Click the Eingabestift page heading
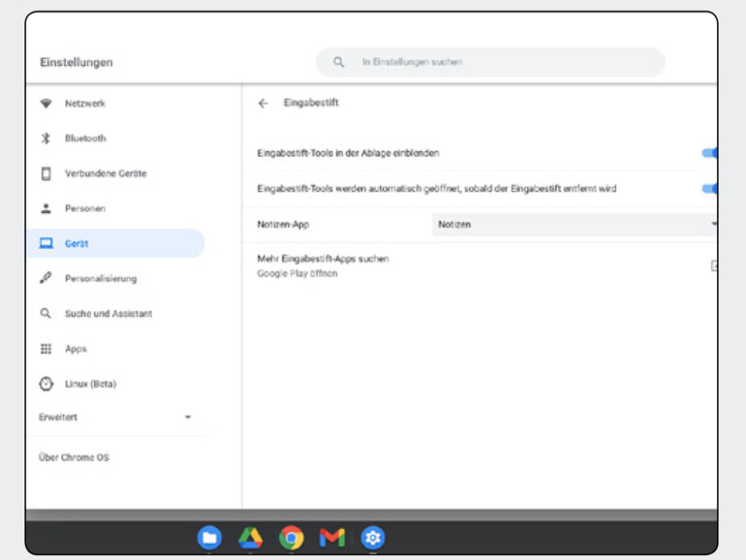The height and width of the screenshot is (560, 746). pos(311,103)
